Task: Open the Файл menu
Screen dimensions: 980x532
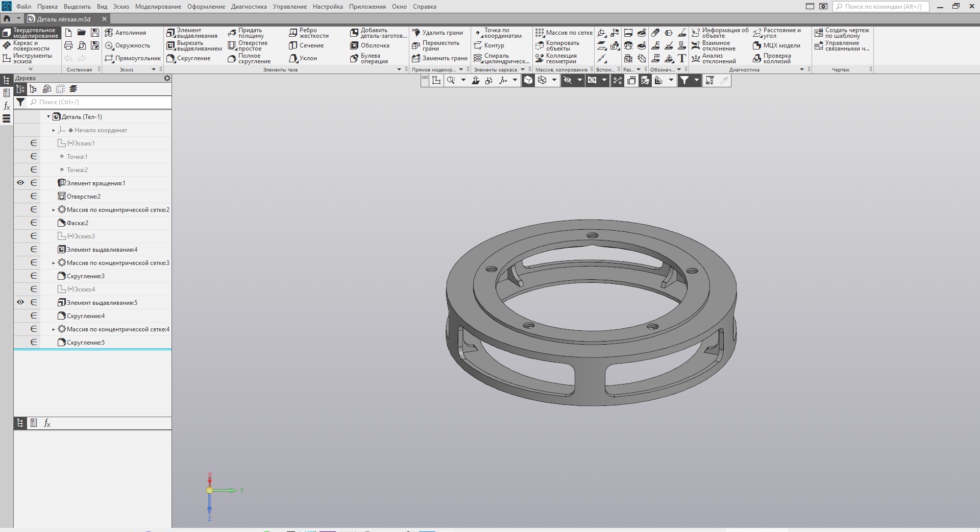Action: pyautogui.click(x=23, y=7)
